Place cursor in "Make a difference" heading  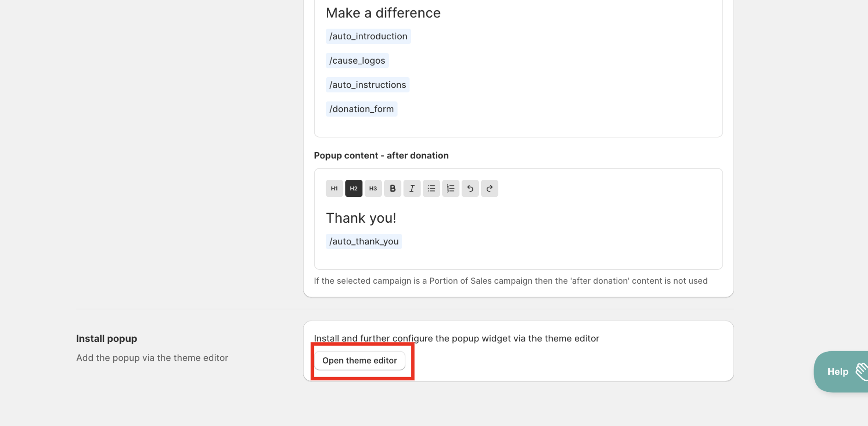pos(383,13)
